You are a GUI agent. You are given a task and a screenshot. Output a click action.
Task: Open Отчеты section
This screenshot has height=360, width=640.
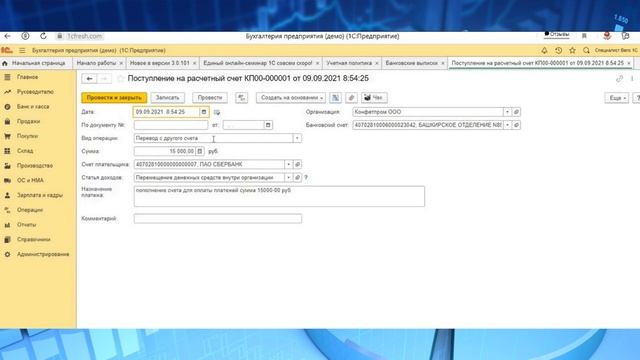pyautogui.click(x=27, y=224)
